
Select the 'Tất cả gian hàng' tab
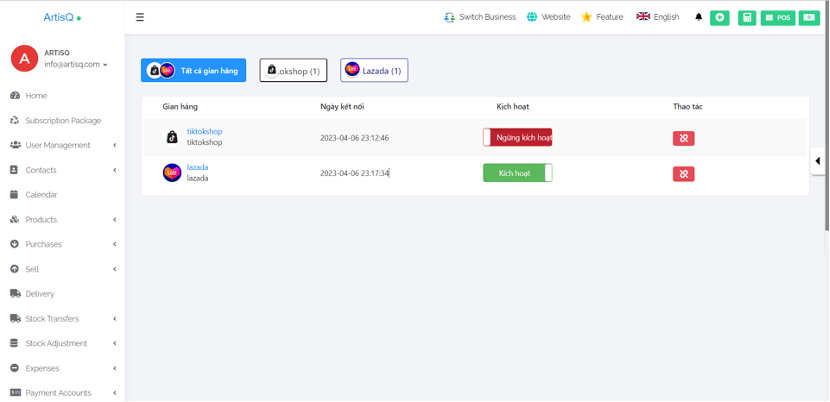click(x=193, y=70)
